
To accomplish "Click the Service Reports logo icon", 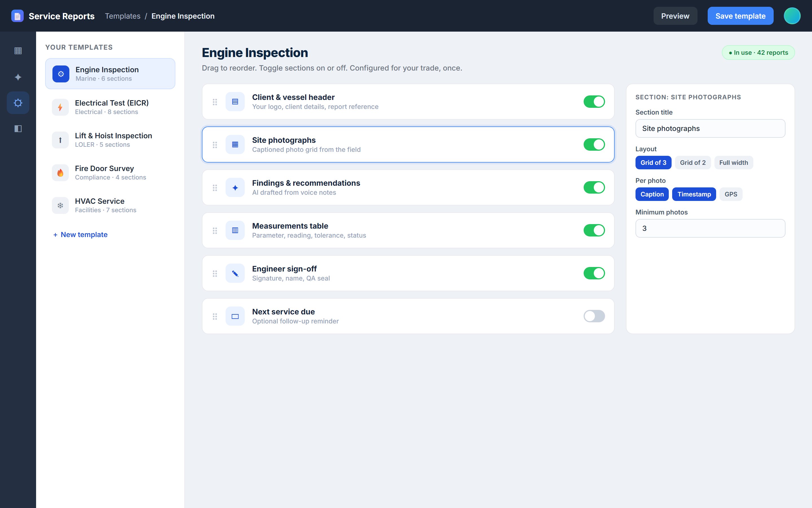I will click(17, 16).
